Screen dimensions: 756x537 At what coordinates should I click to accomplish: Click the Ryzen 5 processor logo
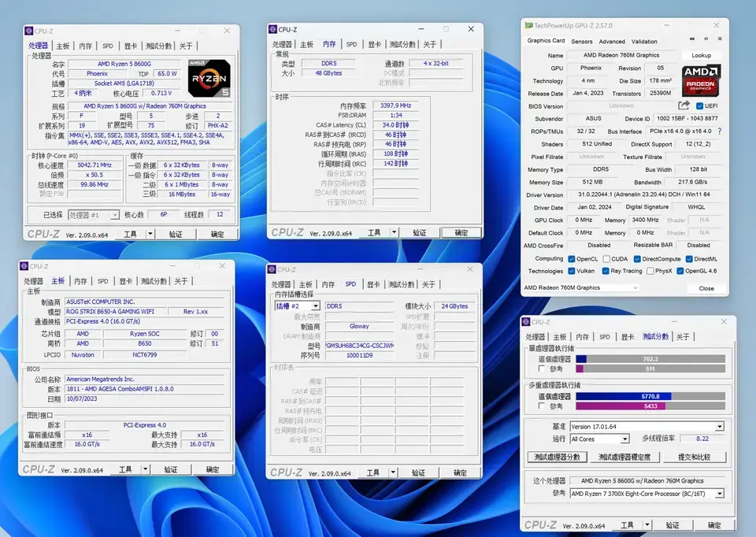(209, 79)
